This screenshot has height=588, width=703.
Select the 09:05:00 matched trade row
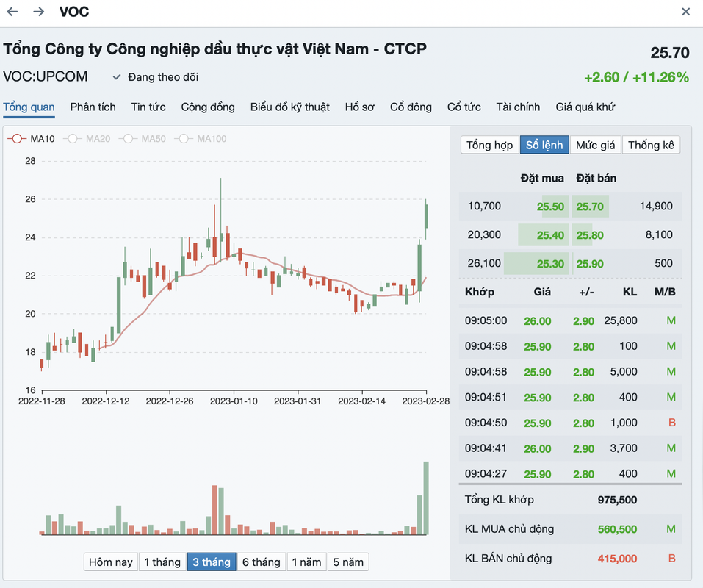[x=570, y=320]
